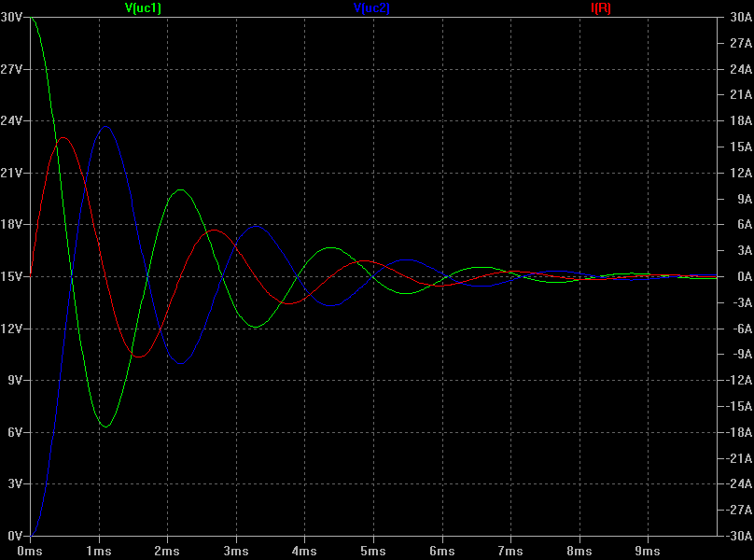754x560 pixels.
Task: Click the 15V tick on voltage axis
Action: pos(13,276)
